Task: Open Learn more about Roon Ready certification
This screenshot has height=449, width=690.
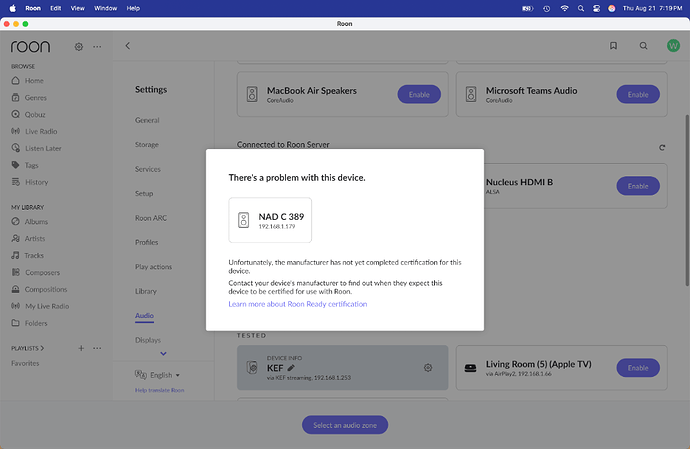Action: click(x=297, y=304)
